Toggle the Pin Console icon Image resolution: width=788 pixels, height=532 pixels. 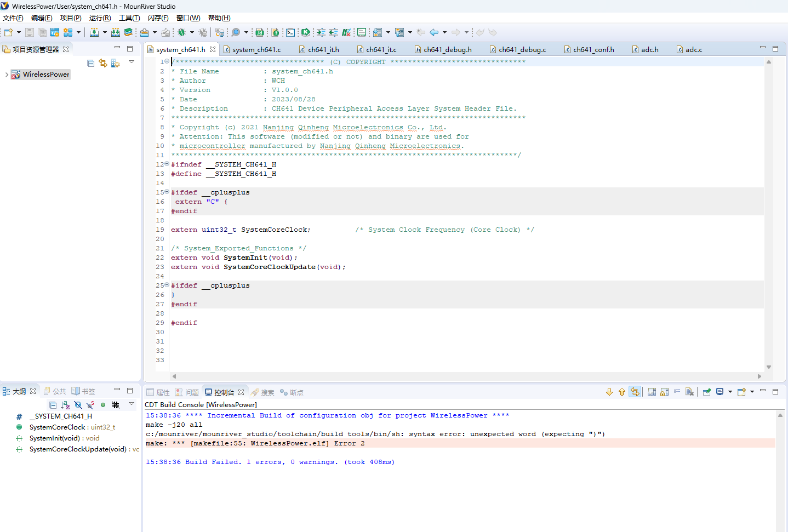pos(707,392)
